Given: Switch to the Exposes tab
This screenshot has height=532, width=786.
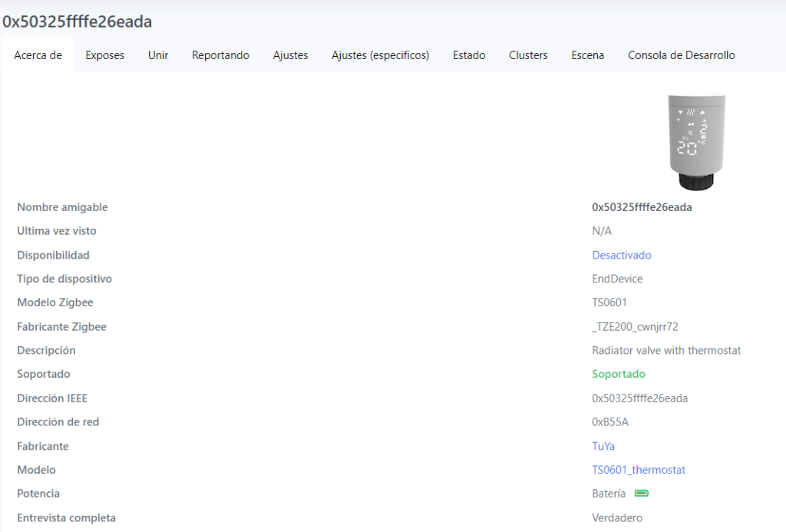Looking at the screenshot, I should tap(104, 55).
